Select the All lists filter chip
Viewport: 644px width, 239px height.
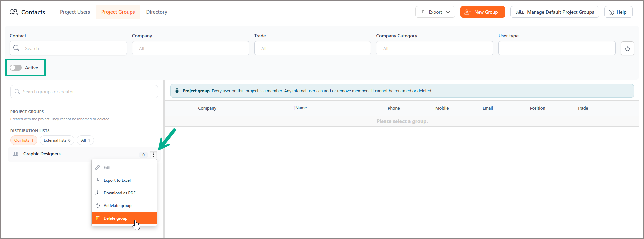tap(85, 140)
